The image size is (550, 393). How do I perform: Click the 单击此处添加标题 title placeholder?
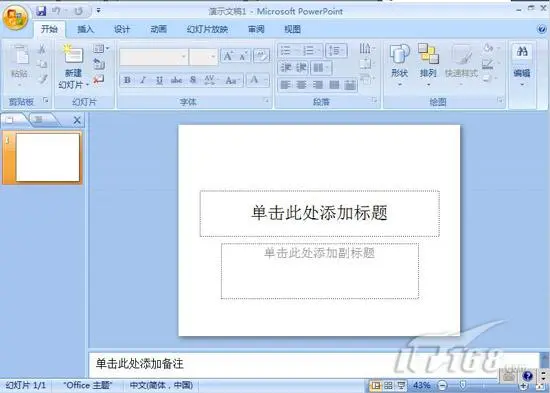(320, 213)
